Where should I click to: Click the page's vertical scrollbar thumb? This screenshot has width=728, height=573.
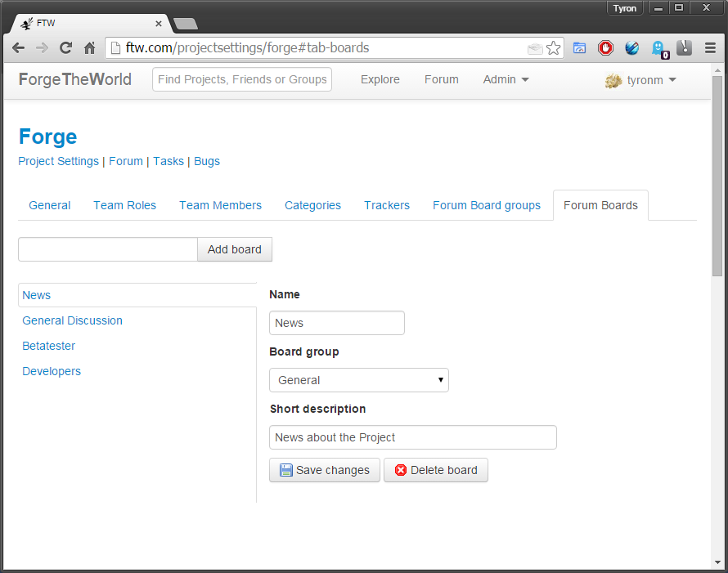pos(717,176)
